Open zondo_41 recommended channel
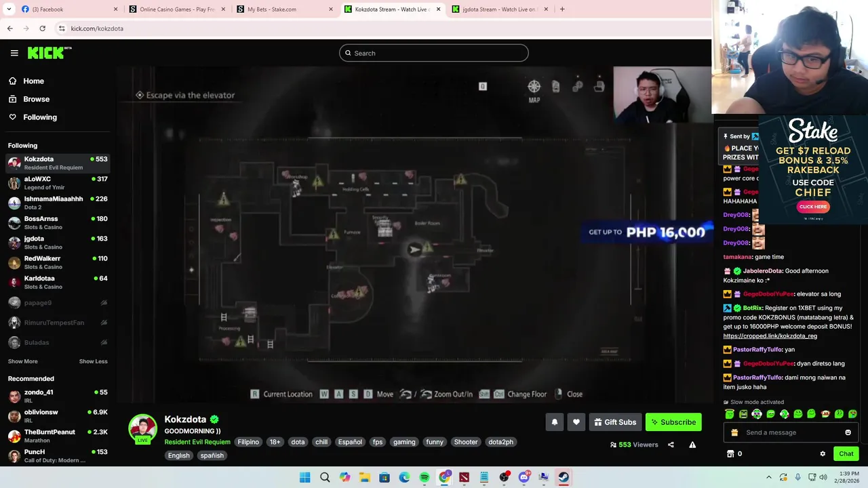868x488 pixels. coord(58,396)
